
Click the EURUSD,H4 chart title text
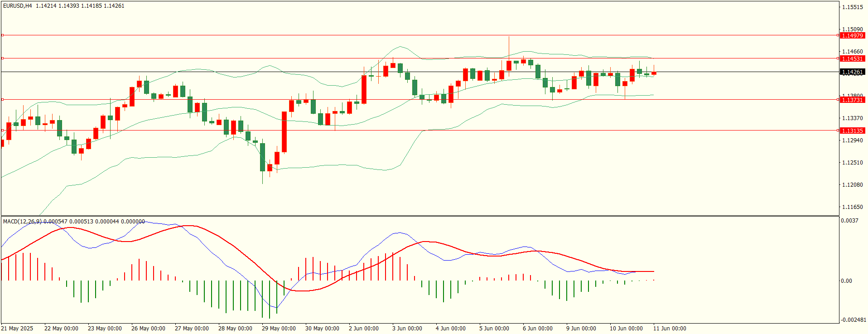coord(18,6)
